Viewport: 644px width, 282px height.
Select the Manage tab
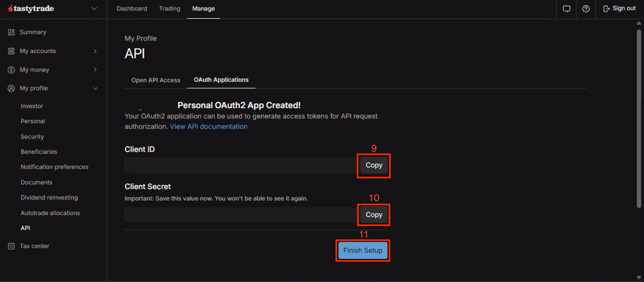(203, 8)
